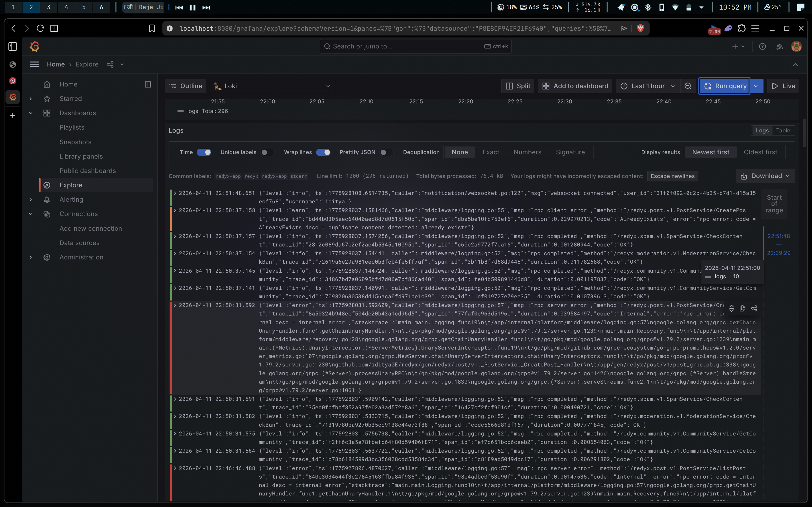The height and width of the screenshot is (507, 812).
Task: Open the Last 1 hour time picker
Action: click(648, 86)
